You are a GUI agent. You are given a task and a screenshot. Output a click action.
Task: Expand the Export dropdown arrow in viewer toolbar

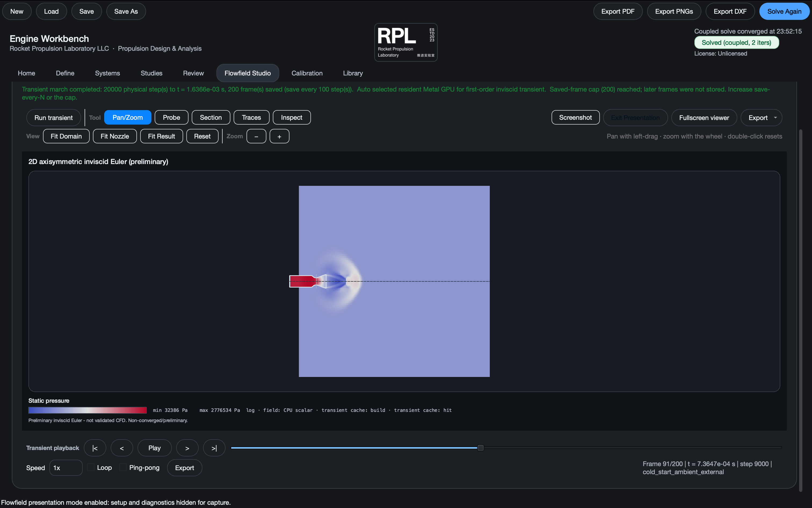coord(775,118)
